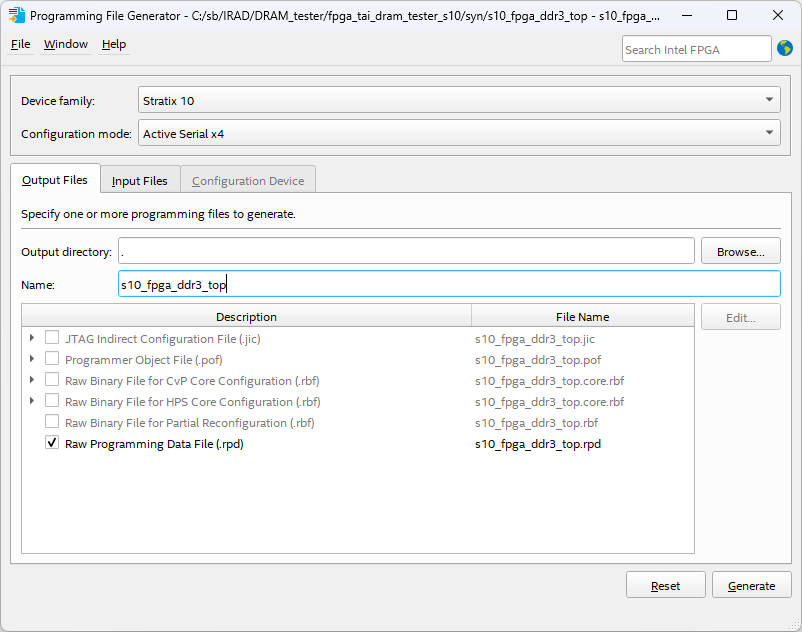
Task: Click the Generate button
Action: 751,584
